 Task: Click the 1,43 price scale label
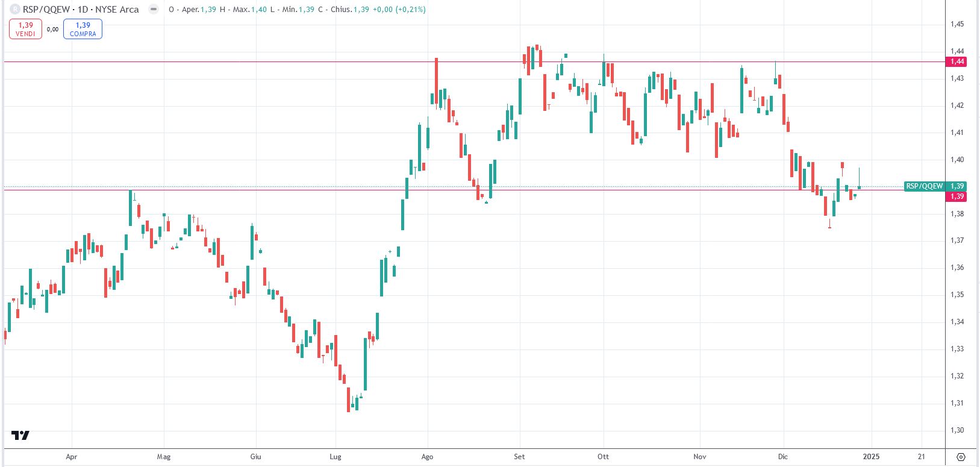coord(957,78)
